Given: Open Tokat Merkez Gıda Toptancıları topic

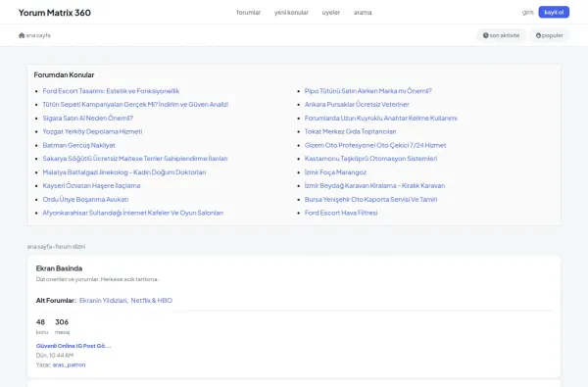Looking at the screenshot, I should (350, 131).
